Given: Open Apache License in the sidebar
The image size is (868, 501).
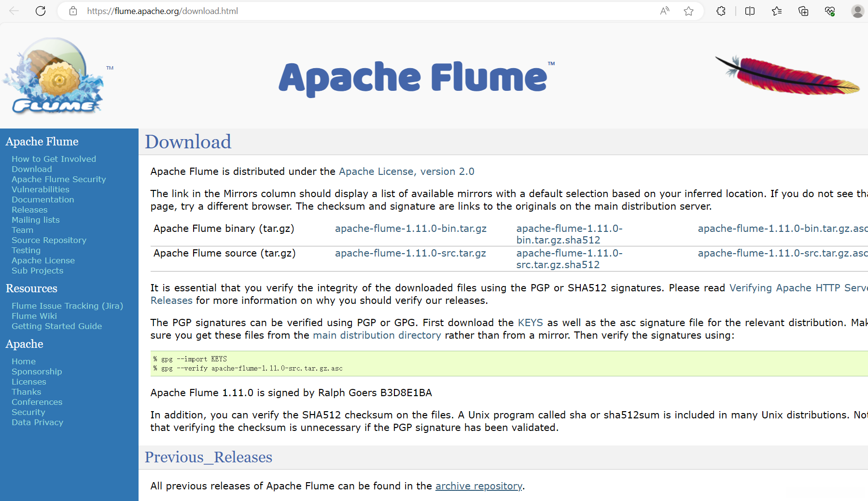Looking at the screenshot, I should (x=43, y=260).
